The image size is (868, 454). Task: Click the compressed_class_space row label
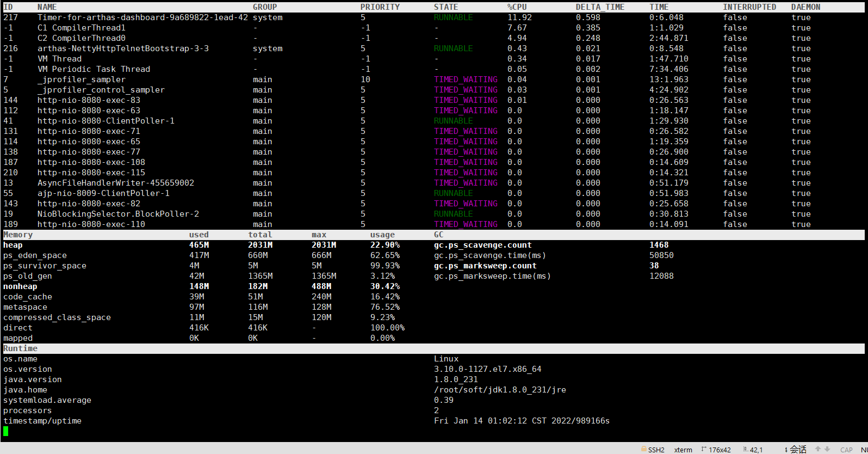[x=57, y=317]
